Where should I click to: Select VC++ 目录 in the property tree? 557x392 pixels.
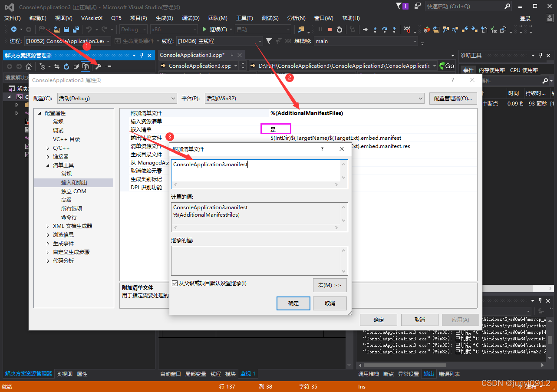click(x=66, y=139)
